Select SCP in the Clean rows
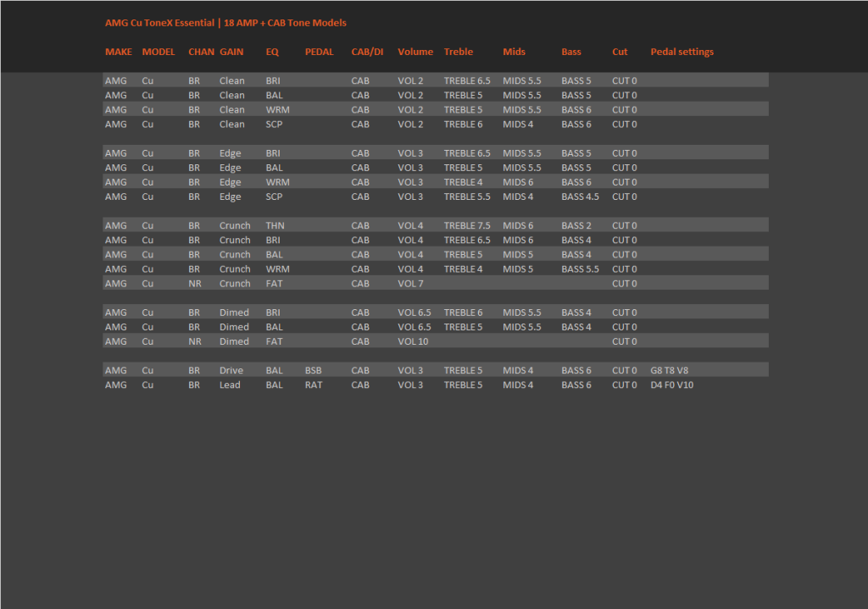 pyautogui.click(x=274, y=124)
